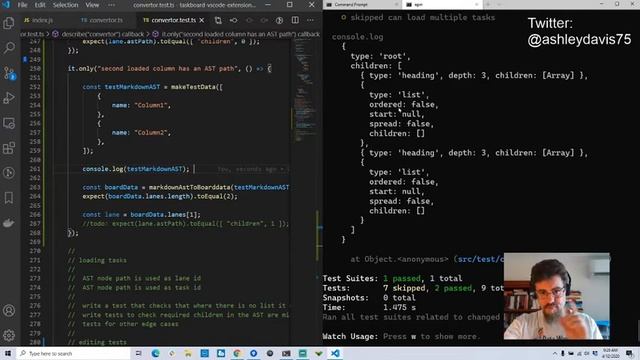The width and height of the screenshot is (640, 360).
Task: Open the editor More Actions ellipsis
Action: coord(311,20)
